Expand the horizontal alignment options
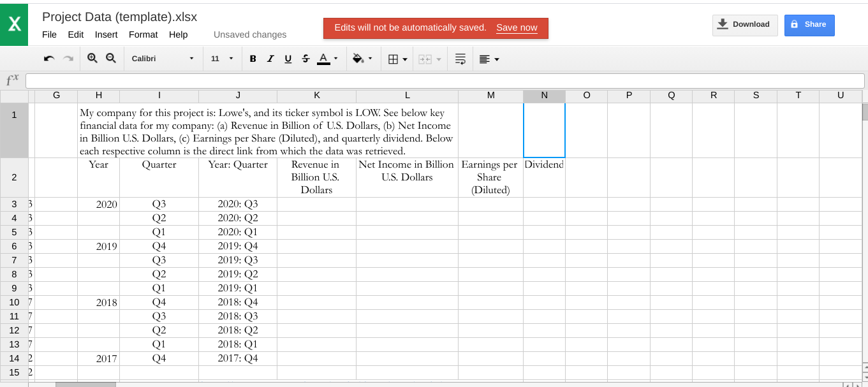Viewport: 868px width, 387px height. pyautogui.click(x=489, y=59)
